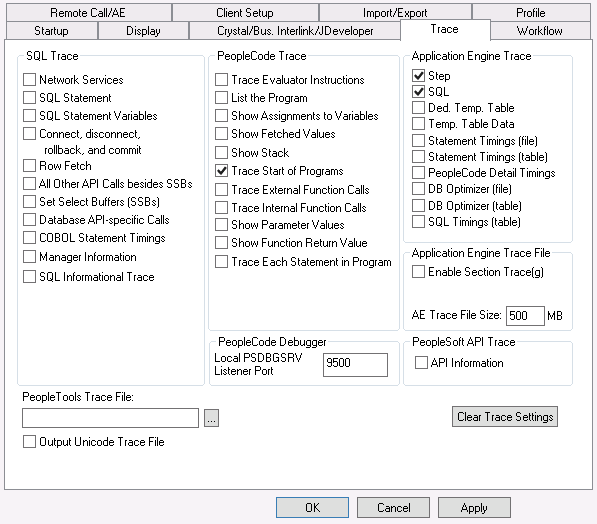The width and height of the screenshot is (597, 524).
Task: Go to the Import/Export tab
Action: pos(395,13)
